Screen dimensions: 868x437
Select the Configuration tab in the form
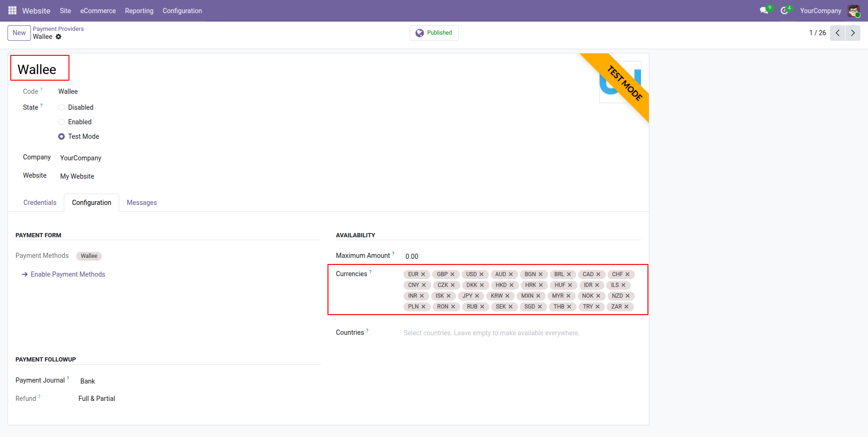click(91, 203)
